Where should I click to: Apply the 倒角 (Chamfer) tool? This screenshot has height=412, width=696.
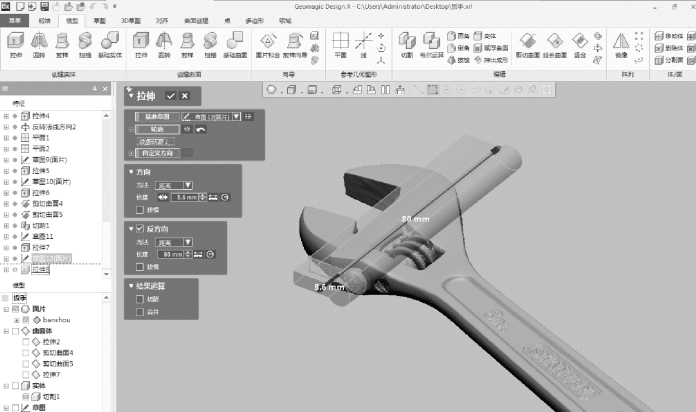(458, 48)
